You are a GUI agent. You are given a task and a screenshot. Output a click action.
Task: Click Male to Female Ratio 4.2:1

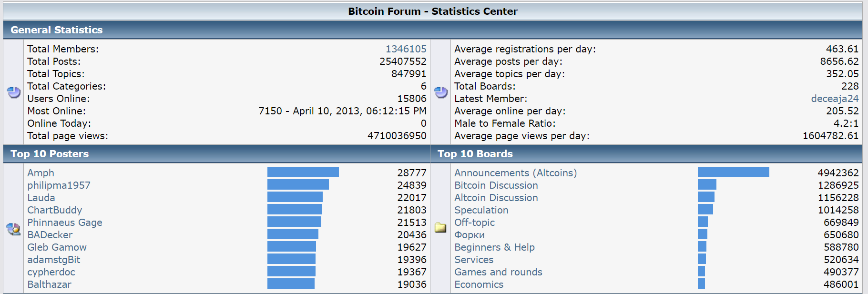pyautogui.click(x=846, y=123)
